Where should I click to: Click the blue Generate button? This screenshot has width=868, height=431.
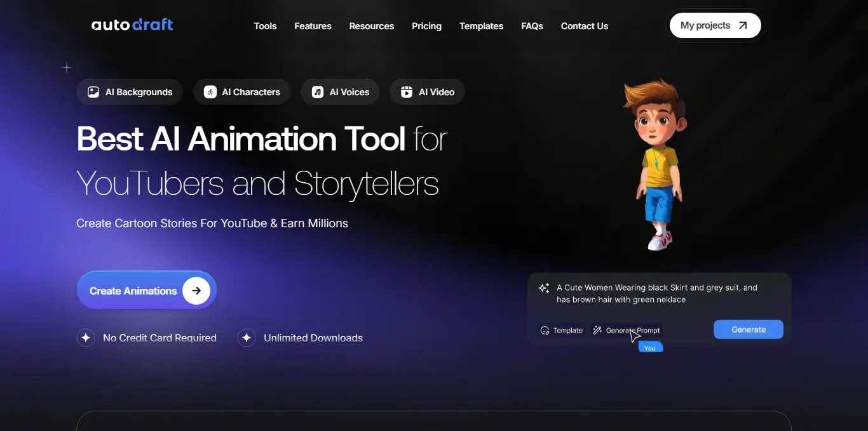(x=749, y=329)
